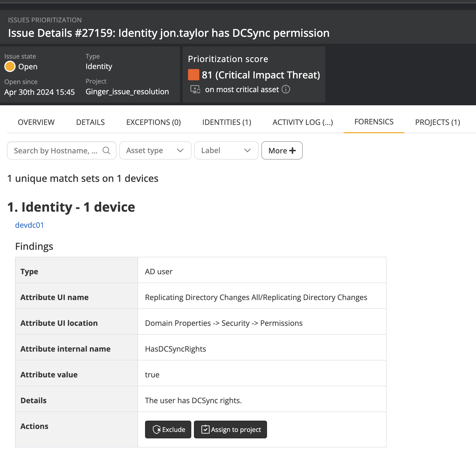Click the orange prioritization score swatch
Viewport: 476px width, 462px height.
(x=193, y=75)
